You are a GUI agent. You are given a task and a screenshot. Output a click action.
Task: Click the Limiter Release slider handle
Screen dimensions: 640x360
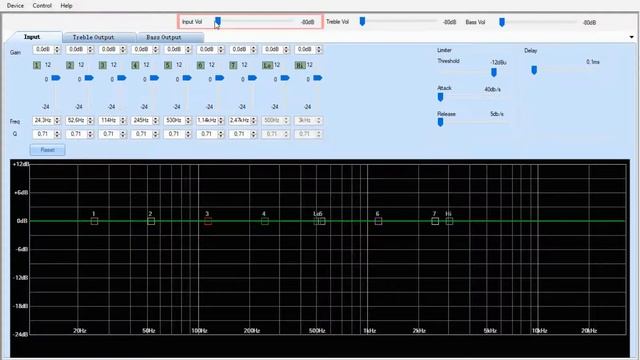[440, 122]
